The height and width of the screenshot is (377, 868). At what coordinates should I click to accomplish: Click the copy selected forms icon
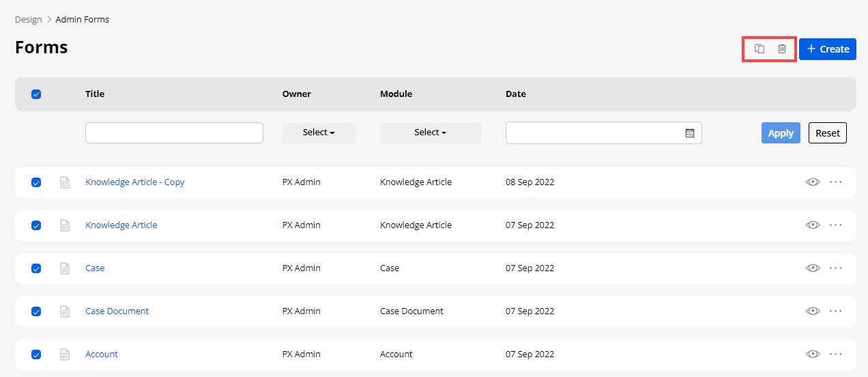(759, 49)
